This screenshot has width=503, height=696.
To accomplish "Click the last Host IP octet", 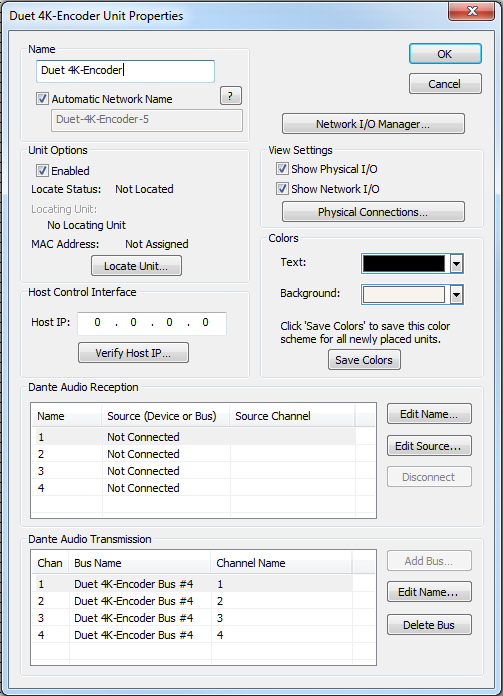I will [205, 323].
